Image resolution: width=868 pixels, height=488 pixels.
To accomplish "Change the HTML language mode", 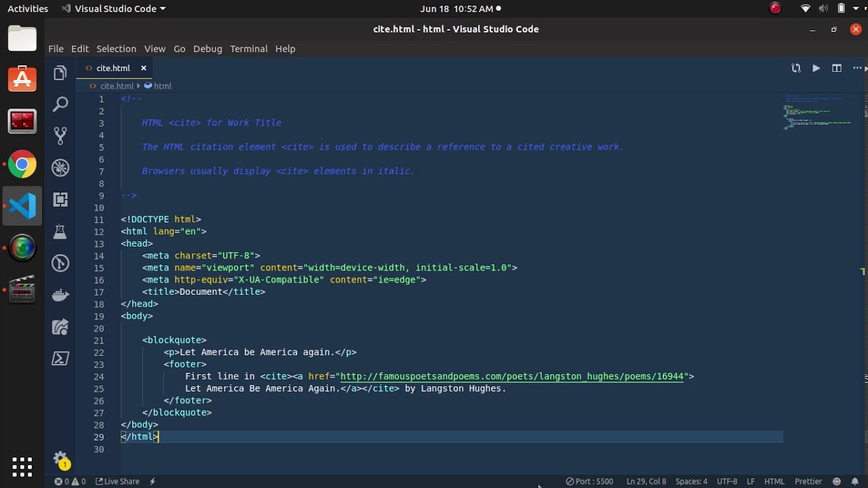I will pyautogui.click(x=774, y=481).
